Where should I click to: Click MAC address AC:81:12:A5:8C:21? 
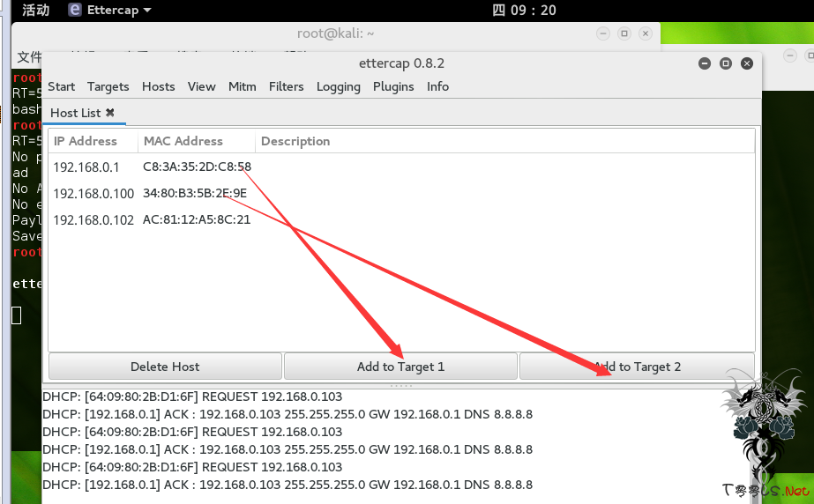coord(197,220)
